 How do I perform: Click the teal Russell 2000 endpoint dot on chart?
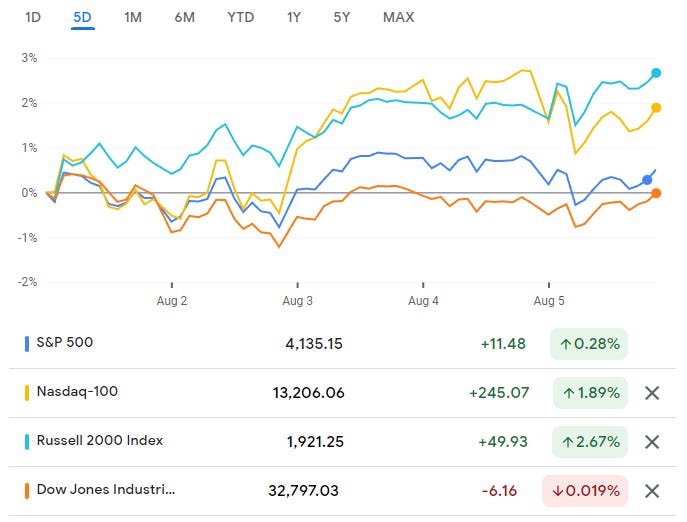(x=656, y=73)
